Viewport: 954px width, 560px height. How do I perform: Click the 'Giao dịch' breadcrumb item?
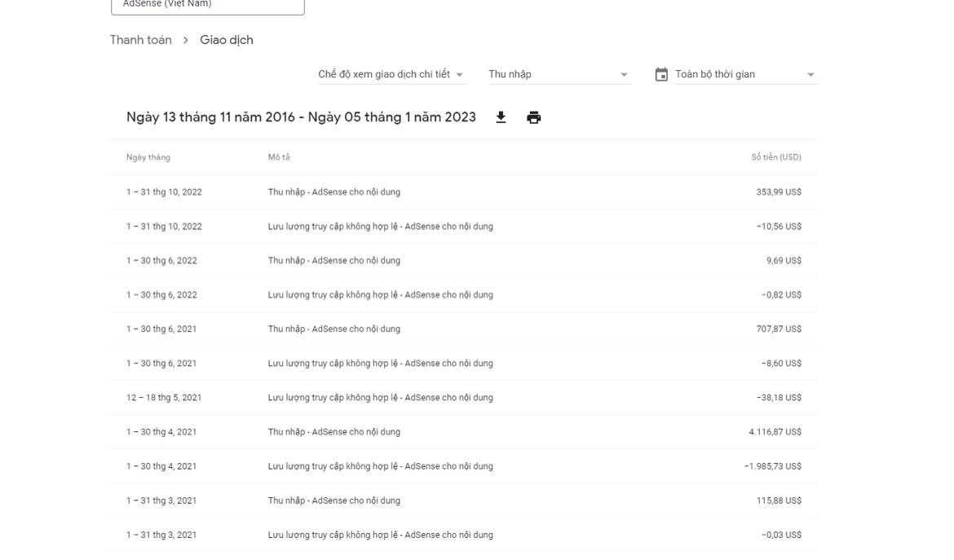point(227,40)
